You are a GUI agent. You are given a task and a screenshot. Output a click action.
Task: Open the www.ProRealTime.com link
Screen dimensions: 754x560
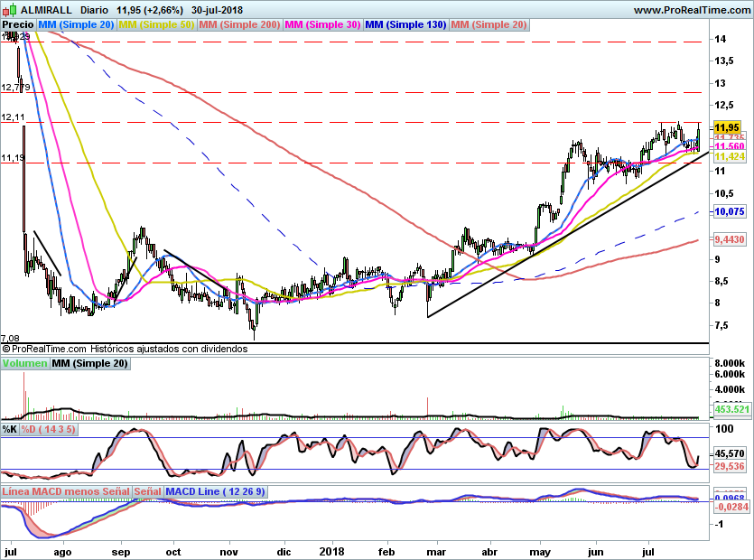tap(692, 10)
